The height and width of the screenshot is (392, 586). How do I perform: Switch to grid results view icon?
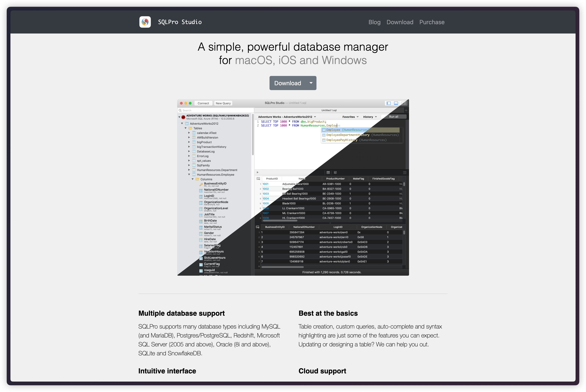tap(328, 173)
